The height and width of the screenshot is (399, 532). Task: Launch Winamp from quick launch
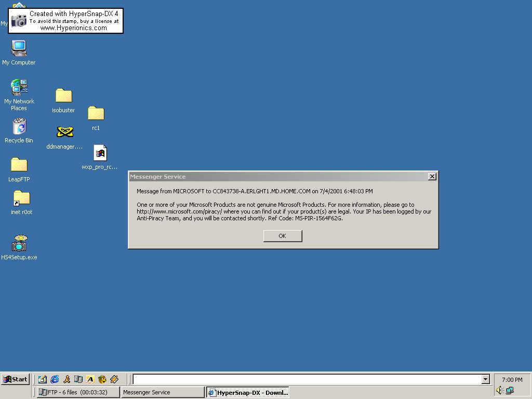point(114,379)
